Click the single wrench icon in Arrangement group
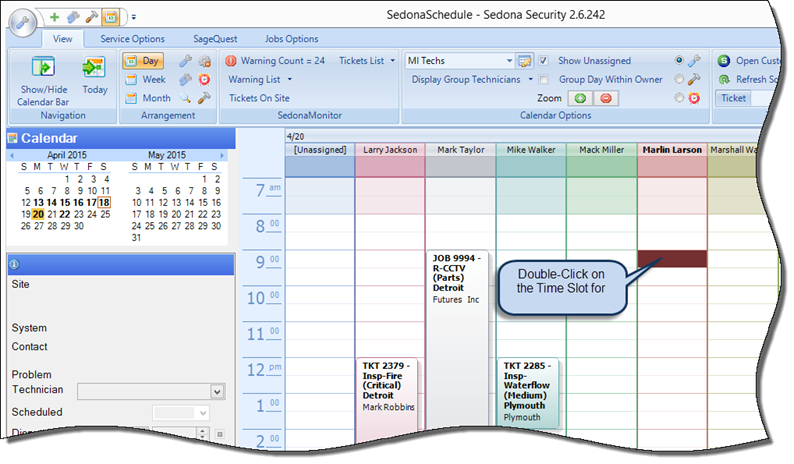794x464 pixels. [x=185, y=61]
